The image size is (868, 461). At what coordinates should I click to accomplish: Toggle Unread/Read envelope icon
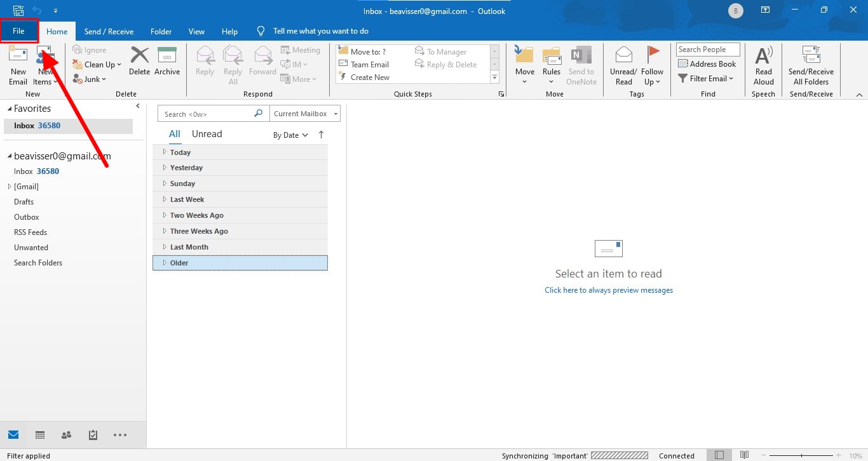pyautogui.click(x=623, y=55)
